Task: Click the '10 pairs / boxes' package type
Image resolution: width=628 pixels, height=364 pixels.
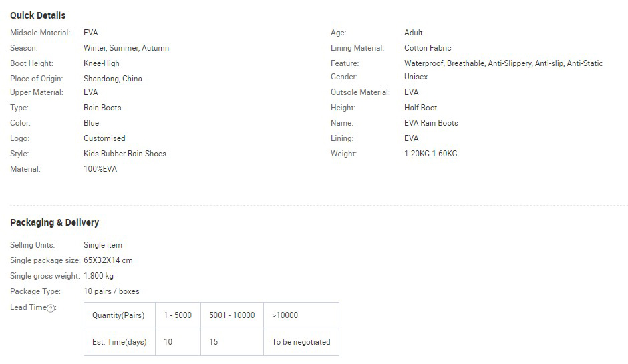Action: pos(112,291)
